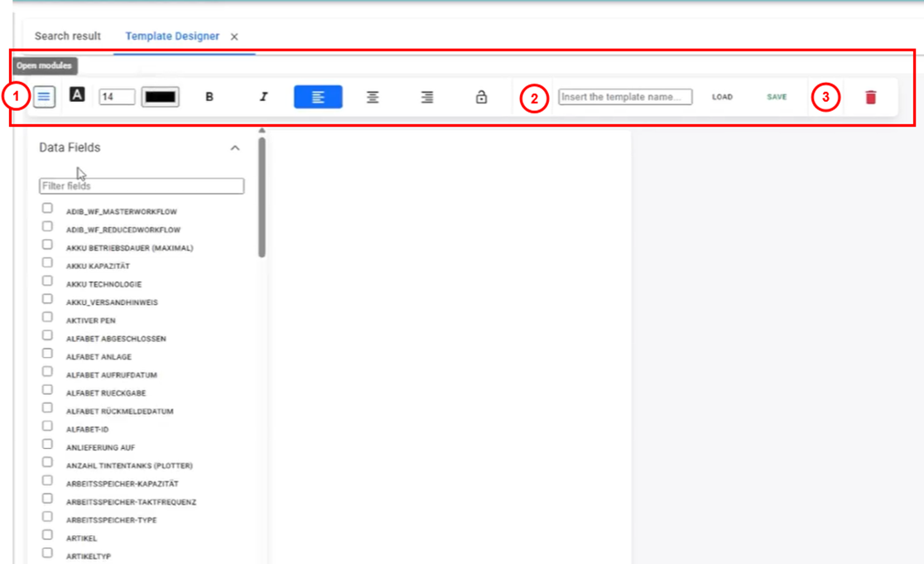Toggle italic text formatting
Screen dimensions: 924x564
pyautogui.click(x=263, y=97)
